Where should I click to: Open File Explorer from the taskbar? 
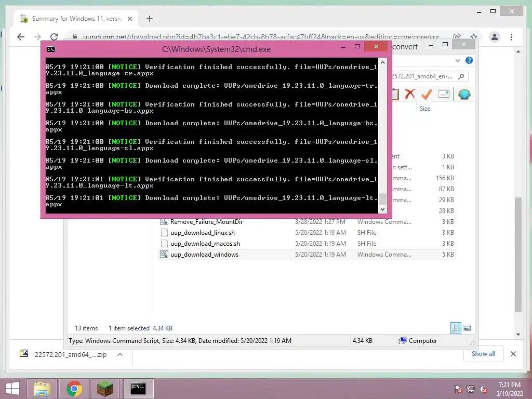tap(42, 389)
